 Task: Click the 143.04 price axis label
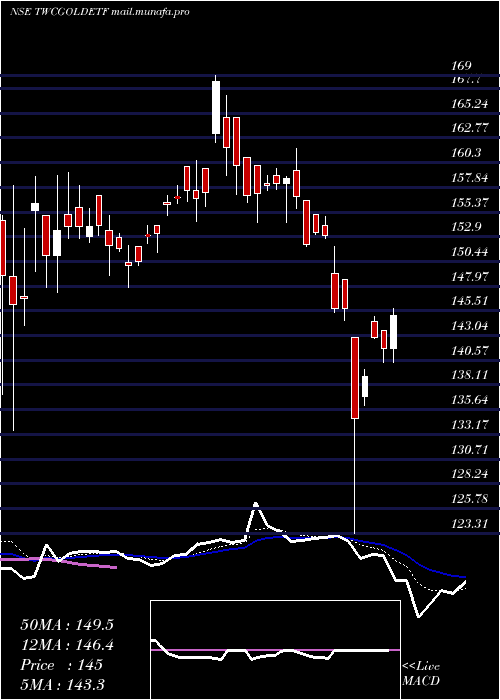point(471,326)
